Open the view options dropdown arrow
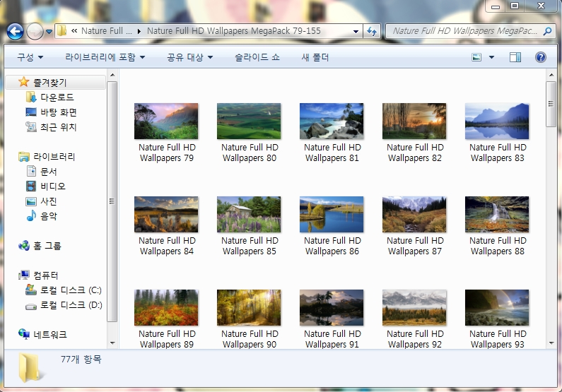This screenshot has height=392, width=562. [492, 57]
